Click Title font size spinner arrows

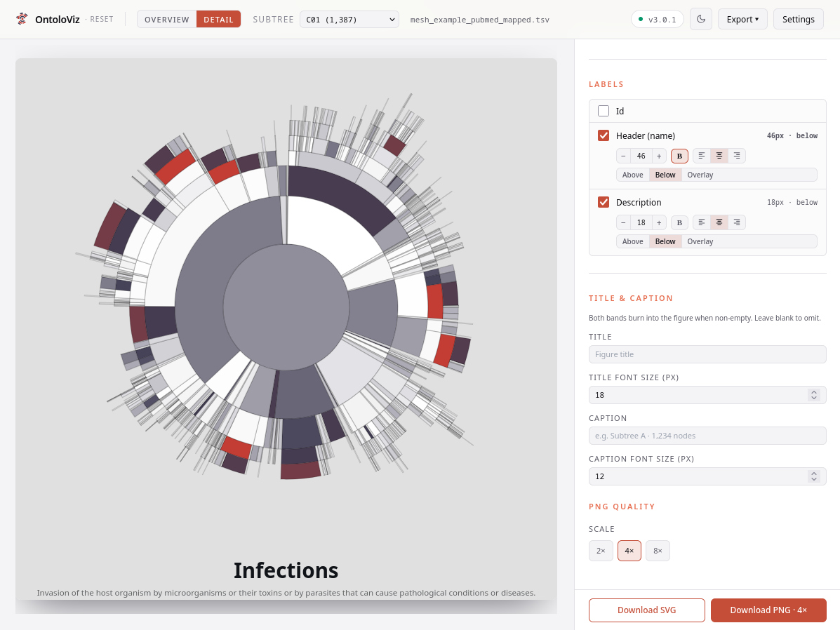point(814,395)
